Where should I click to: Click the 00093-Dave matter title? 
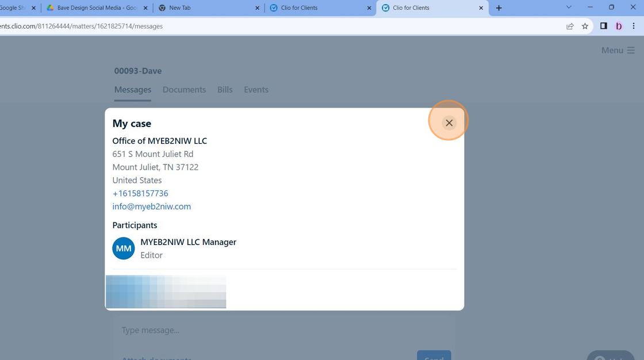[x=137, y=71]
